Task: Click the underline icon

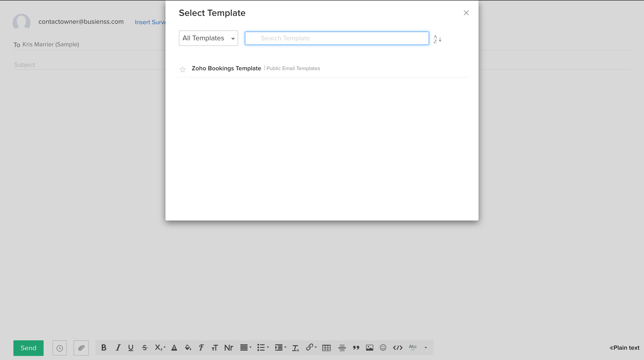Action: 131,347
